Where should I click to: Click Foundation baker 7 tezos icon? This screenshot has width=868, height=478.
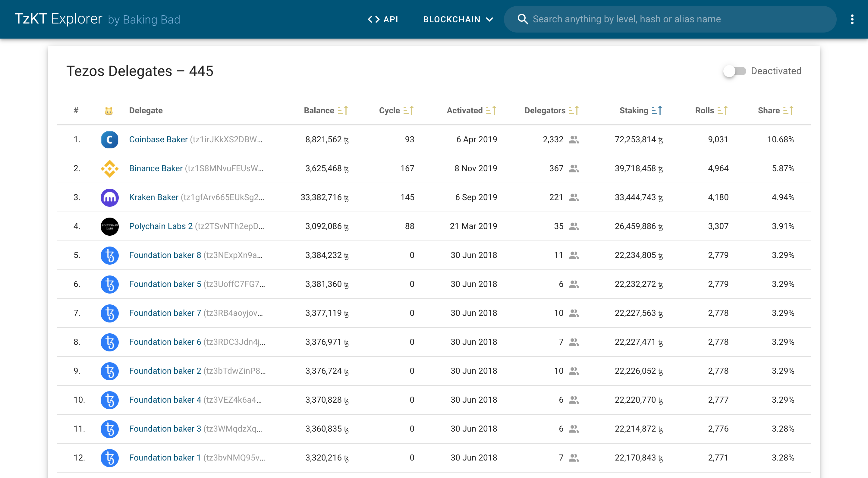tap(109, 313)
